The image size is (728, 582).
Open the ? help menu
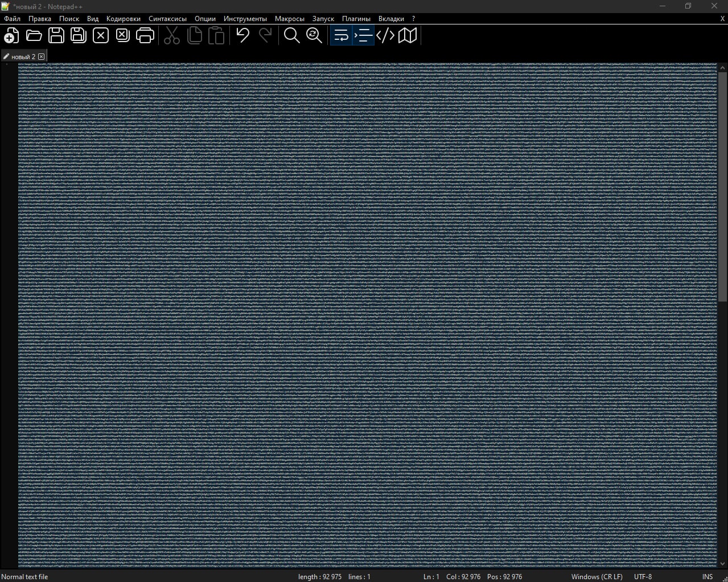[x=413, y=18]
